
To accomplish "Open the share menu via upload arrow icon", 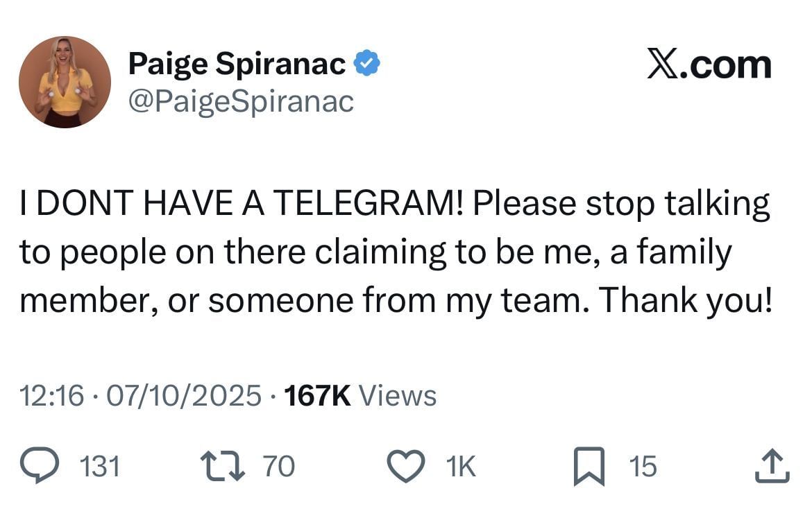I will click(x=772, y=466).
